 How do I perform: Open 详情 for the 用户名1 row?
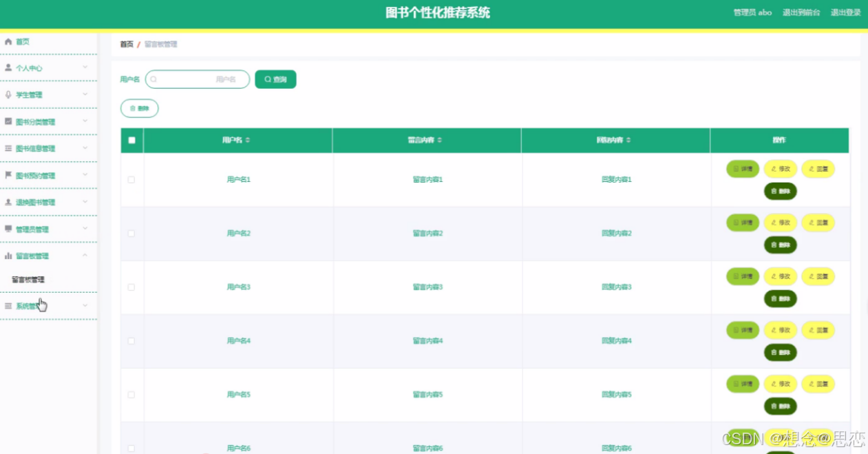click(743, 169)
